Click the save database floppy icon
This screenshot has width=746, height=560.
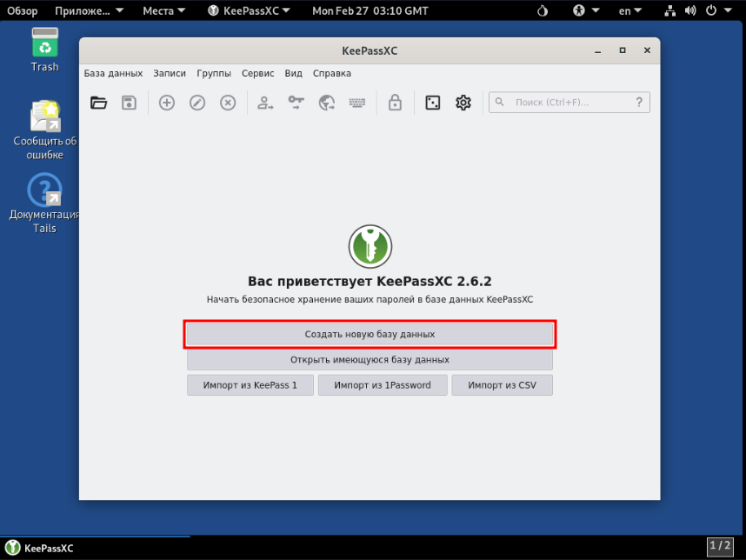129,103
